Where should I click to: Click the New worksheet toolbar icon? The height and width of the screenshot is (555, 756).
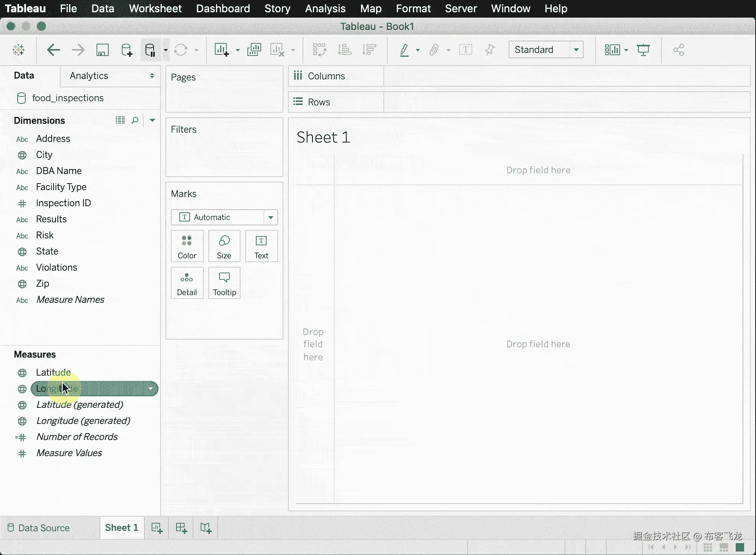pyautogui.click(x=222, y=50)
